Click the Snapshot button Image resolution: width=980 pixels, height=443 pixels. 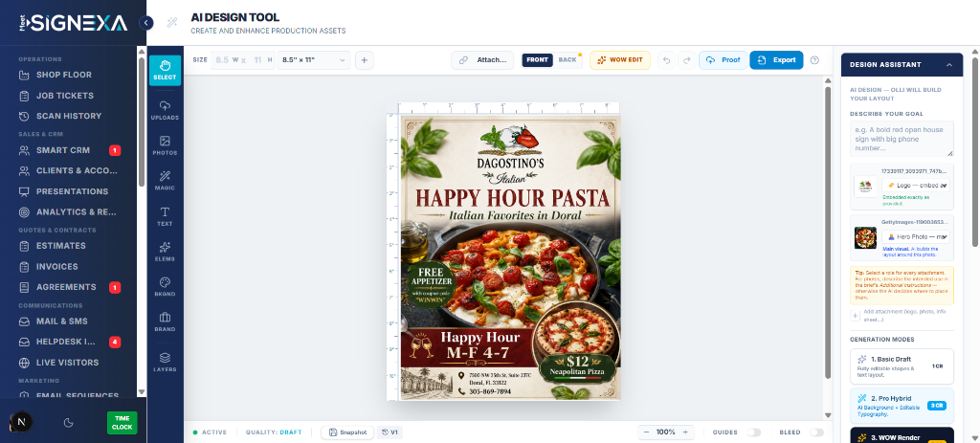[347, 432]
